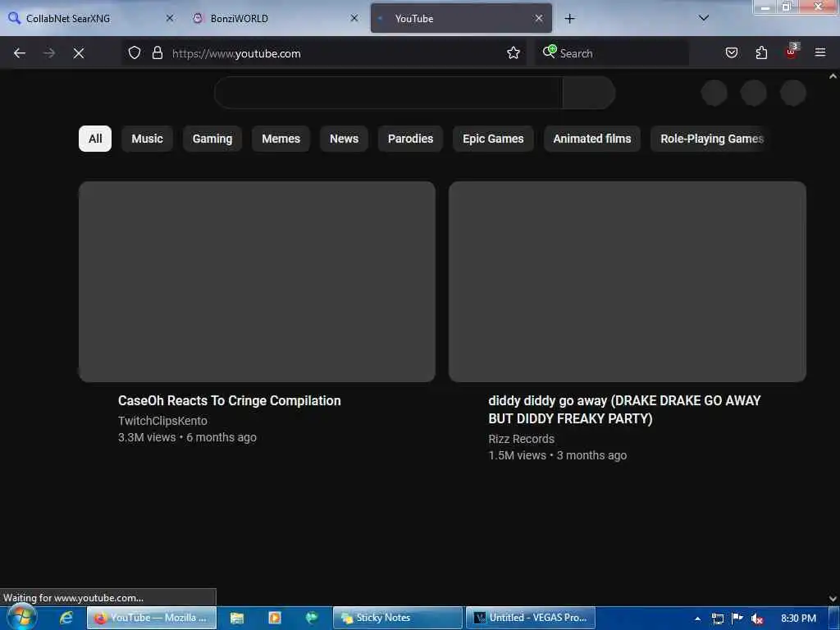Filter videos by Gaming chip
Screen dimensions: 840x630
[x=212, y=139]
